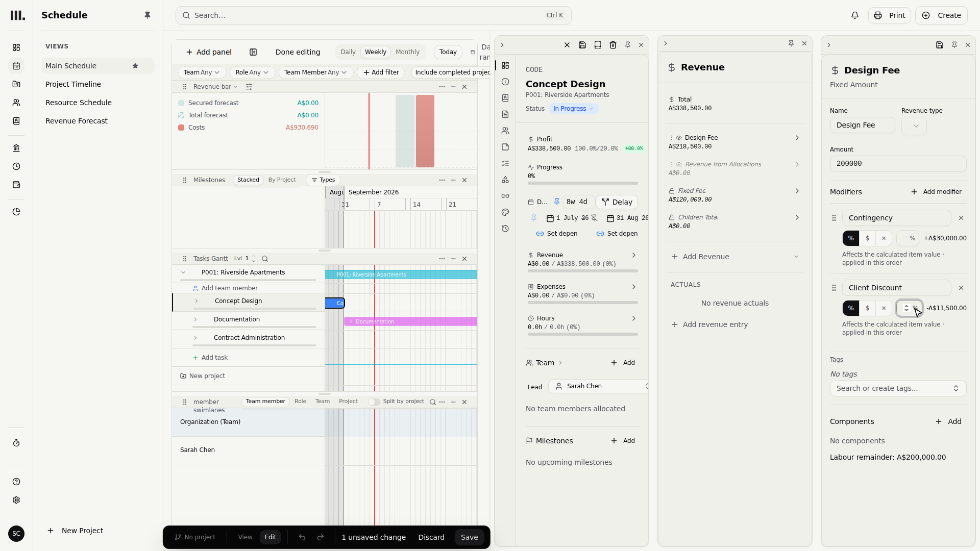Click the panel layout icon beside Add panel

coord(253,52)
